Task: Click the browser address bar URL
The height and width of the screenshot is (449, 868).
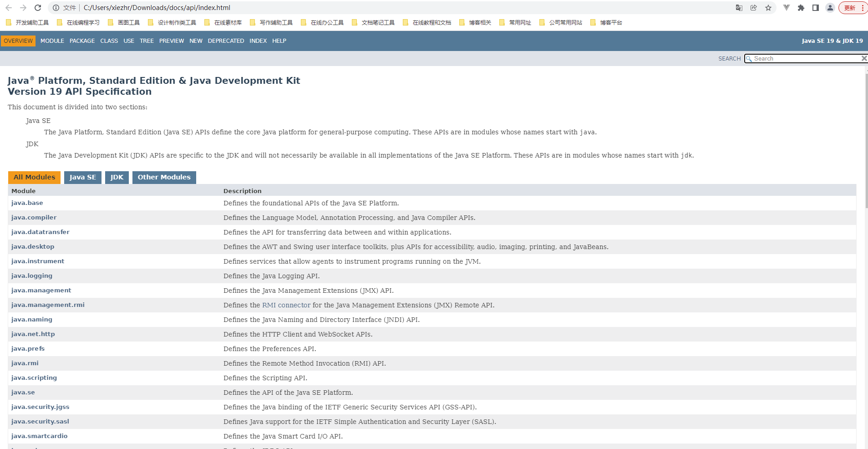Action: (157, 8)
